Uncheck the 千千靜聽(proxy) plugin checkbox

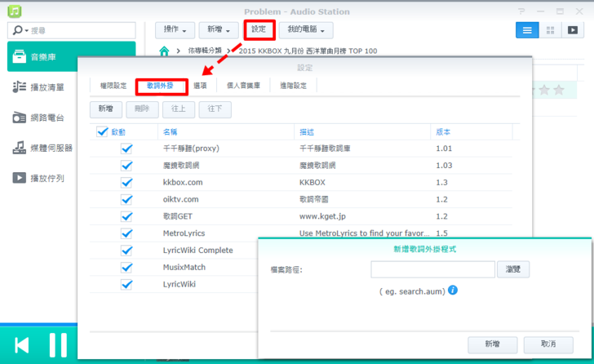coord(126,149)
